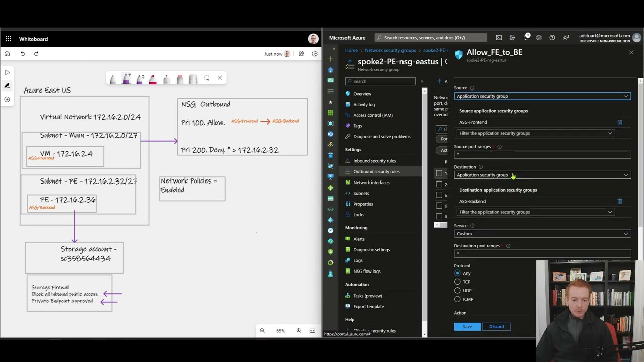Choose the lasso select tool

[206, 78]
